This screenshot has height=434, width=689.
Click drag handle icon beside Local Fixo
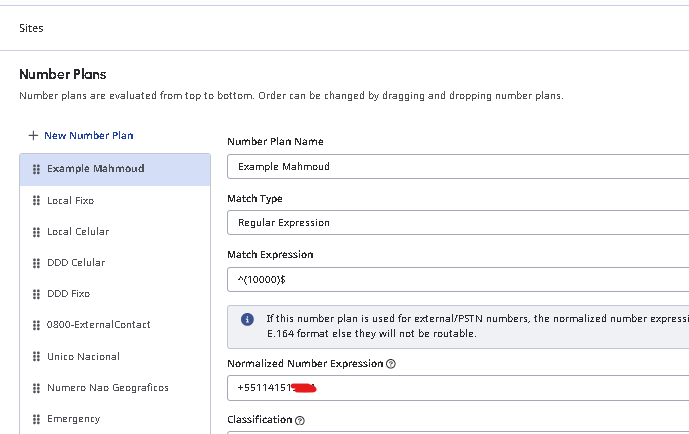(x=36, y=201)
